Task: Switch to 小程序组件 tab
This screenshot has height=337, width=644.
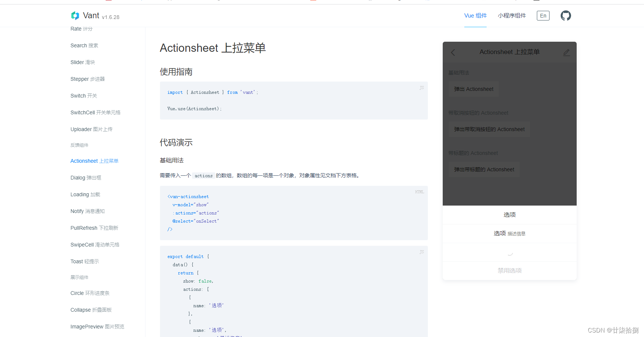Action: [x=512, y=16]
